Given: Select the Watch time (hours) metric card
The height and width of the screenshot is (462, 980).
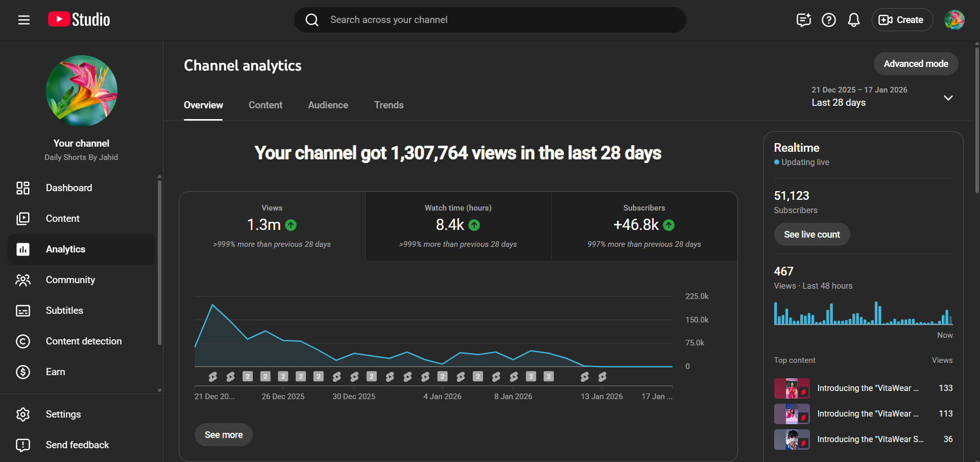Looking at the screenshot, I should point(458,226).
